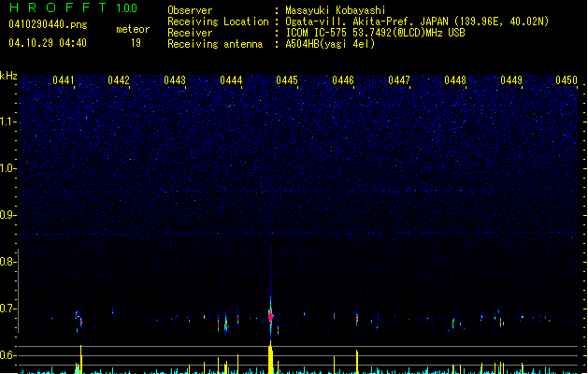
Task: Click the yellow intensity spike just after 0446
Action: [x=357, y=362]
